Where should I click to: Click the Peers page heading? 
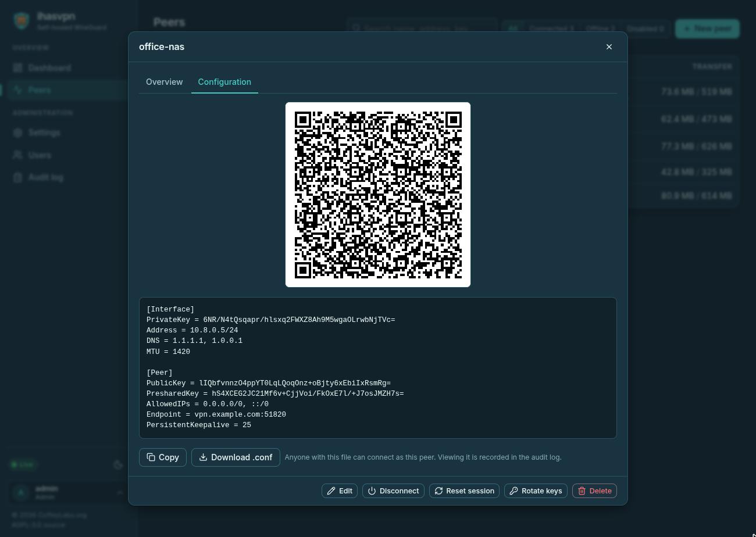point(169,22)
